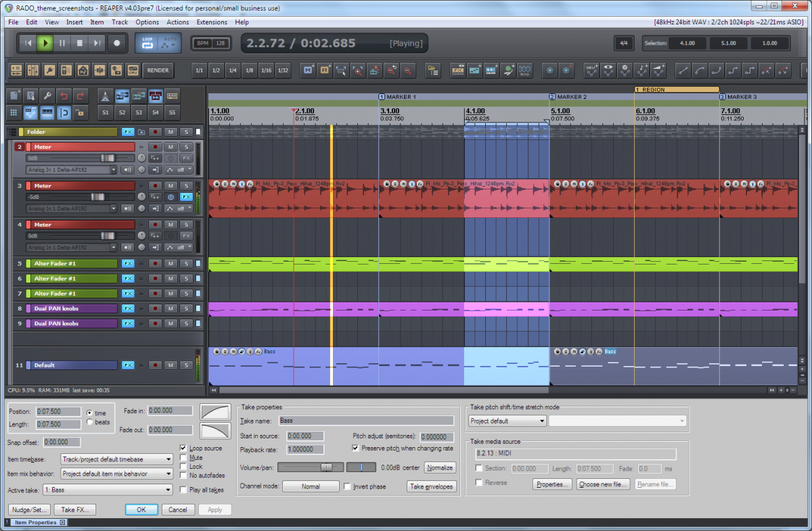This screenshot has height=531, width=812.
Task: Toggle Preserve pitch when changing rate
Action: [356, 448]
